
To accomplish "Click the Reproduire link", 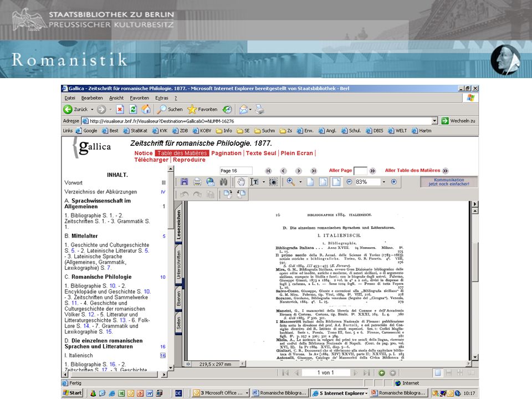I will [189, 160].
